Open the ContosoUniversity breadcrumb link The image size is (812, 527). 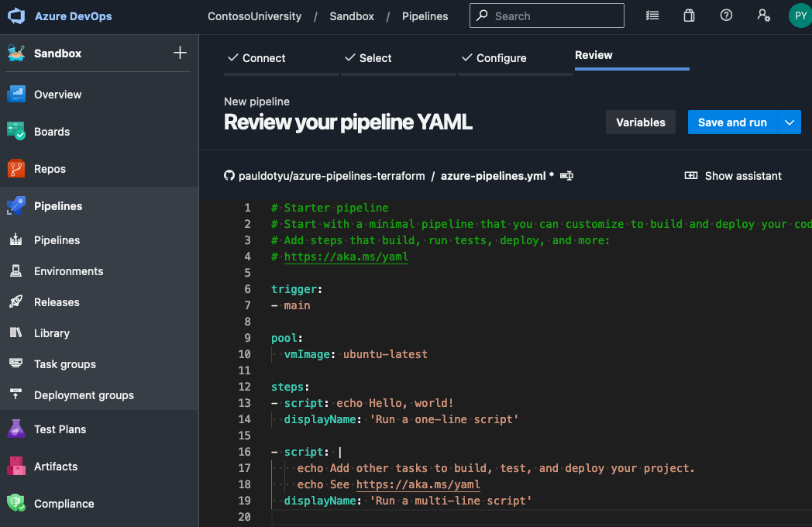(254, 16)
